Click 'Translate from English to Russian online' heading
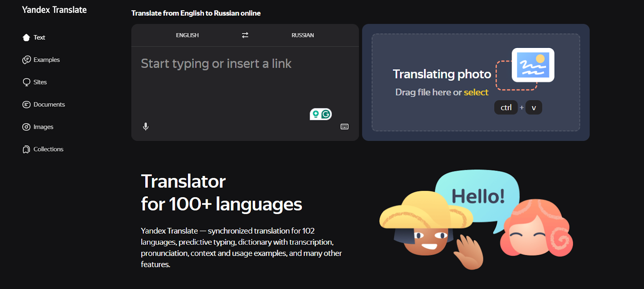Screen dimensions: 644x289 196,13
